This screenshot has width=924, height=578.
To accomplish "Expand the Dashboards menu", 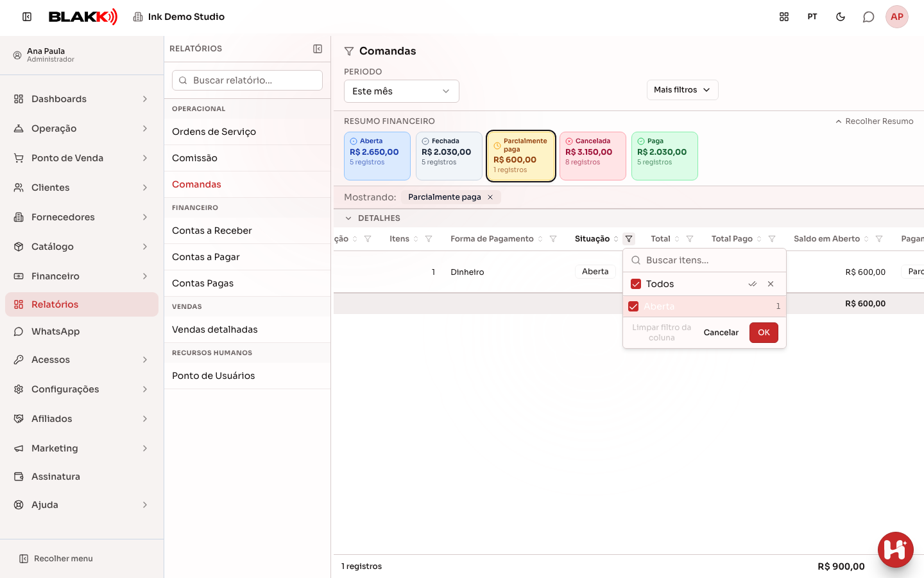I will [82, 99].
